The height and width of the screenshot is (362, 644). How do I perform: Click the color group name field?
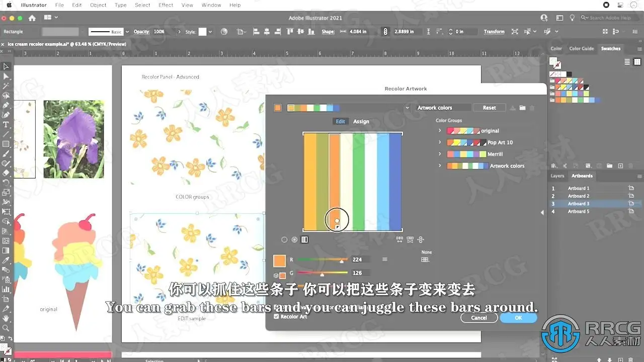pos(444,108)
